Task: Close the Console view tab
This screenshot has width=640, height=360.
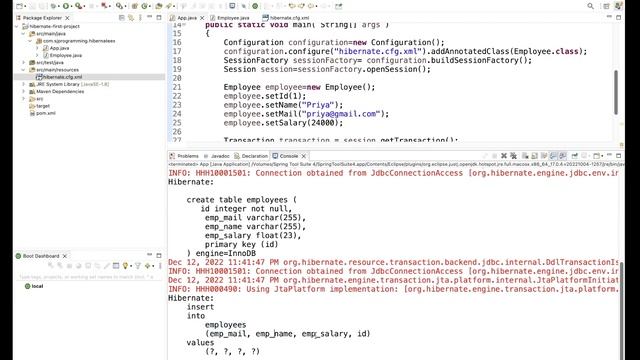Action: point(303,156)
